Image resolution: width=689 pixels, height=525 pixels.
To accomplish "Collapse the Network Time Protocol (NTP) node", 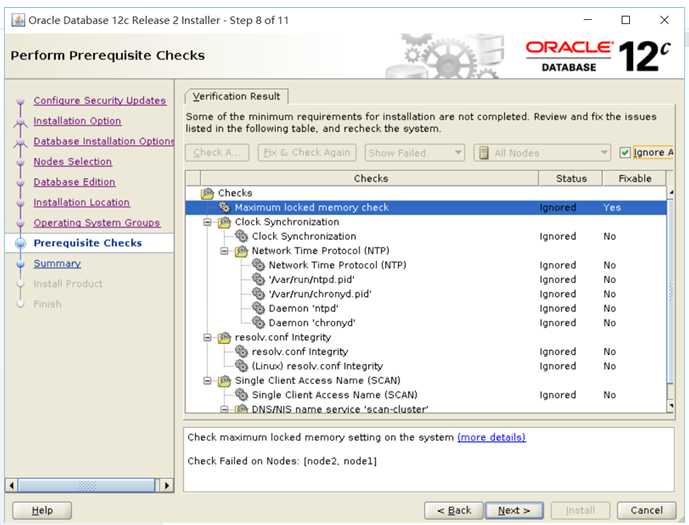I will pos(224,251).
